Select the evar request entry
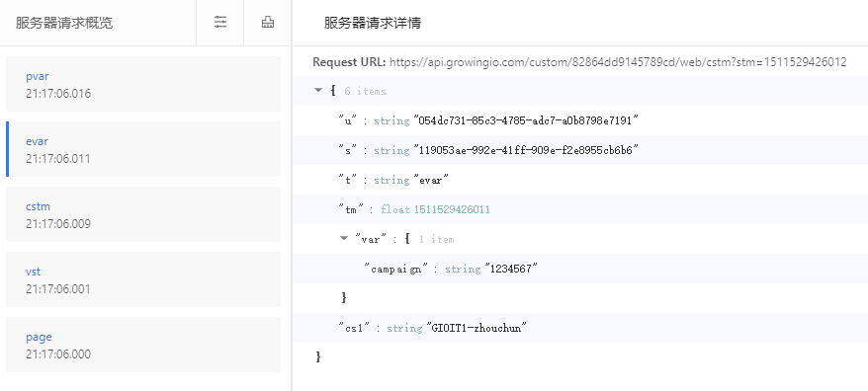This screenshot has height=391, width=868. (143, 149)
